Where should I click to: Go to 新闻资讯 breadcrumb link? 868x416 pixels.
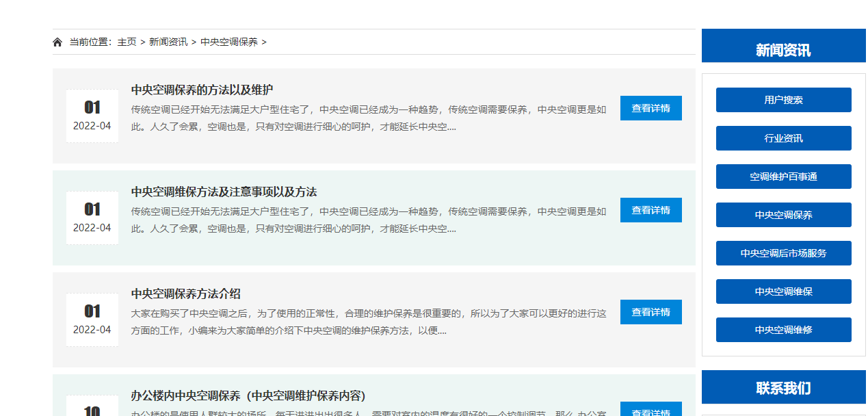click(x=168, y=42)
